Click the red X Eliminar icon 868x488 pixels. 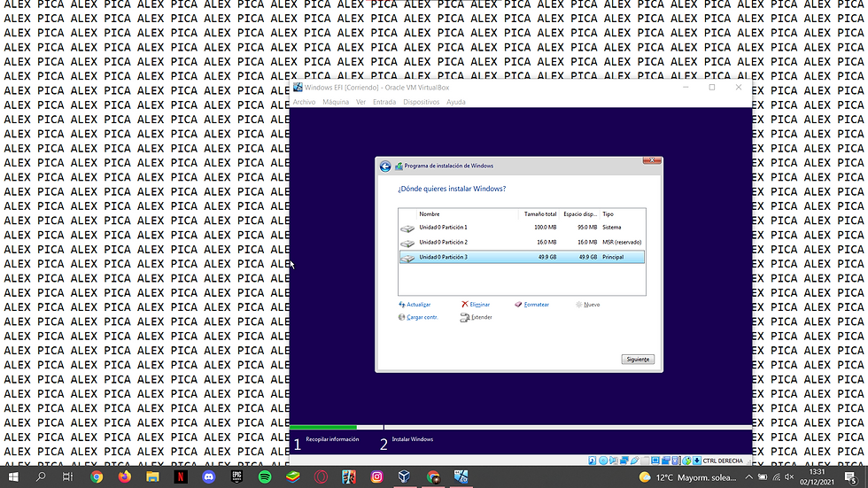click(464, 305)
